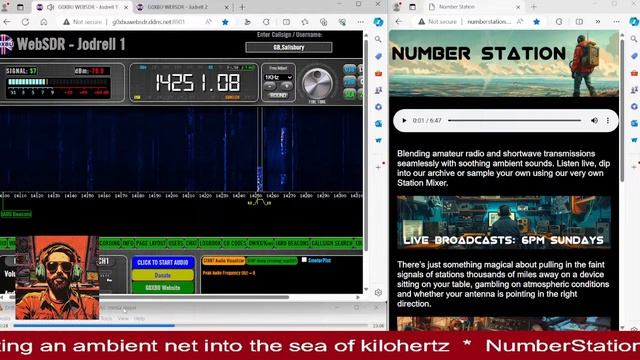Play the Number Station audio track
The height and width of the screenshot is (360, 640).
[x=404, y=121]
